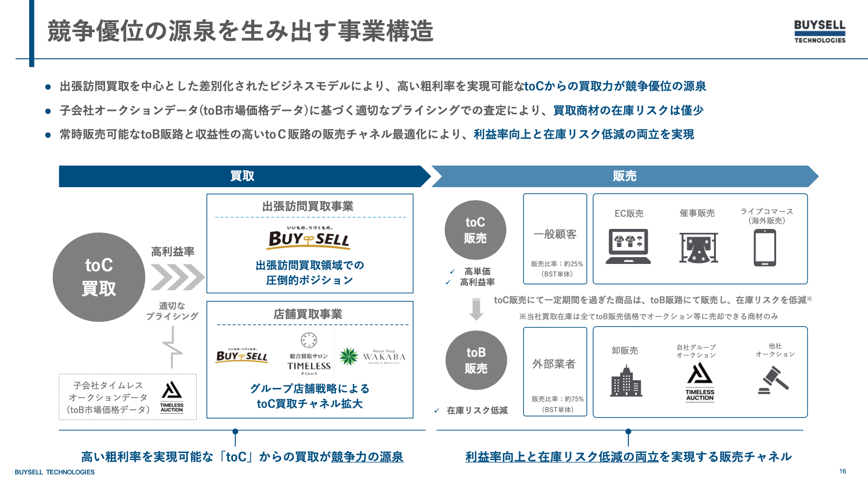Click the Timeless Auction logo in dashed box
This screenshot has width=868, height=488.
click(x=172, y=397)
